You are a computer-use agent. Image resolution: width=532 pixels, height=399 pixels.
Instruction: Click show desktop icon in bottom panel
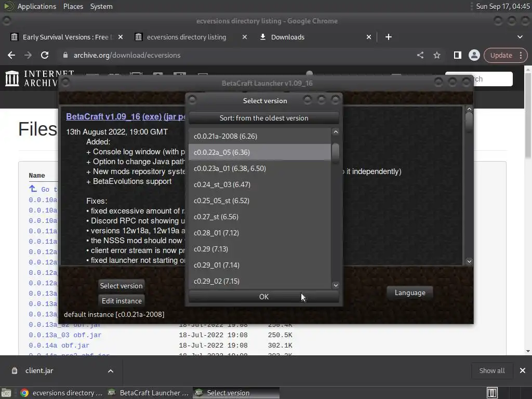point(6,393)
